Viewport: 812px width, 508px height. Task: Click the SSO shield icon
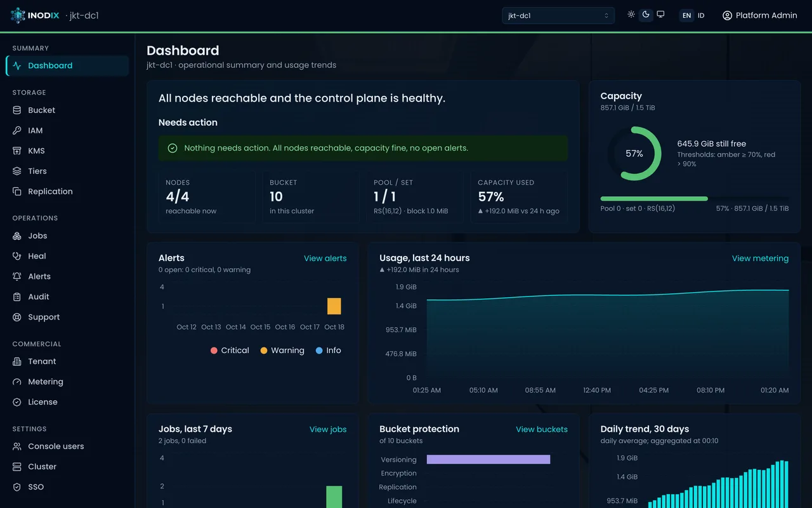17,487
